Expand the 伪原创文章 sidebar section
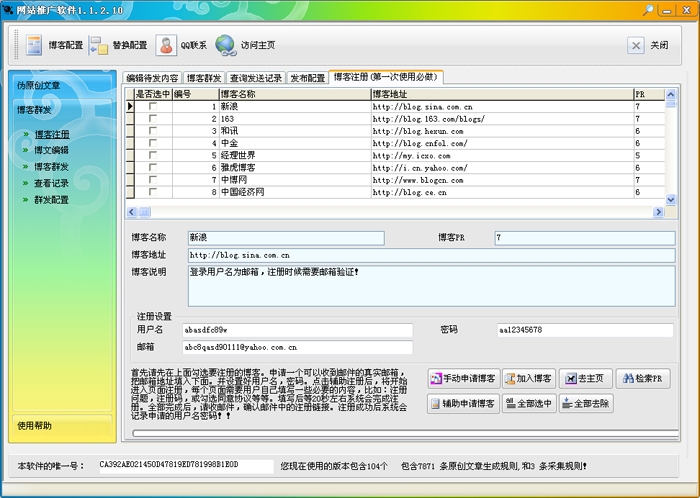The image size is (700, 498). 60,85
